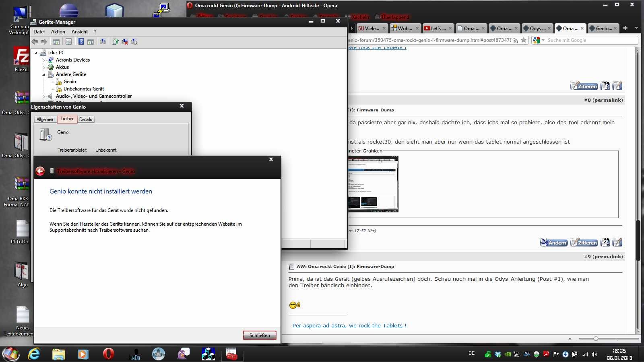644x362 pixels.
Task: Click volume icon in system tray
Action: [594, 354]
